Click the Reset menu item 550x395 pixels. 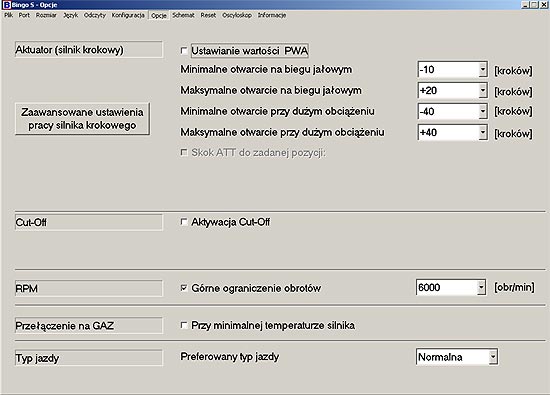pyautogui.click(x=208, y=15)
